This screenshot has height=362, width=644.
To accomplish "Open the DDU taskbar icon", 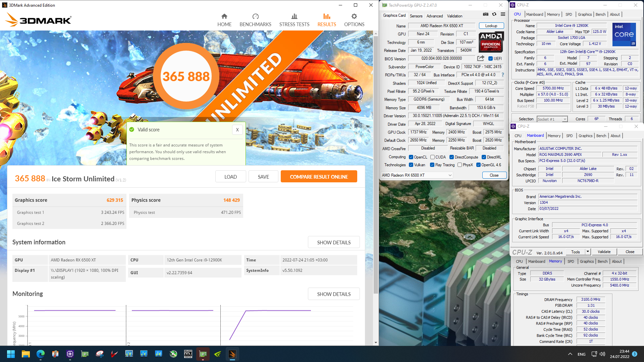I will coord(188,354).
